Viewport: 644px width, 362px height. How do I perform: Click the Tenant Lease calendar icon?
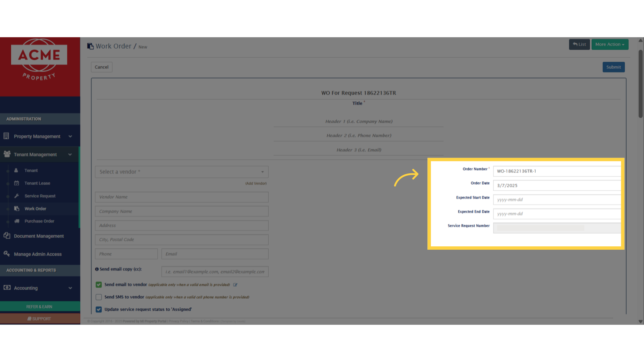[16, 183]
